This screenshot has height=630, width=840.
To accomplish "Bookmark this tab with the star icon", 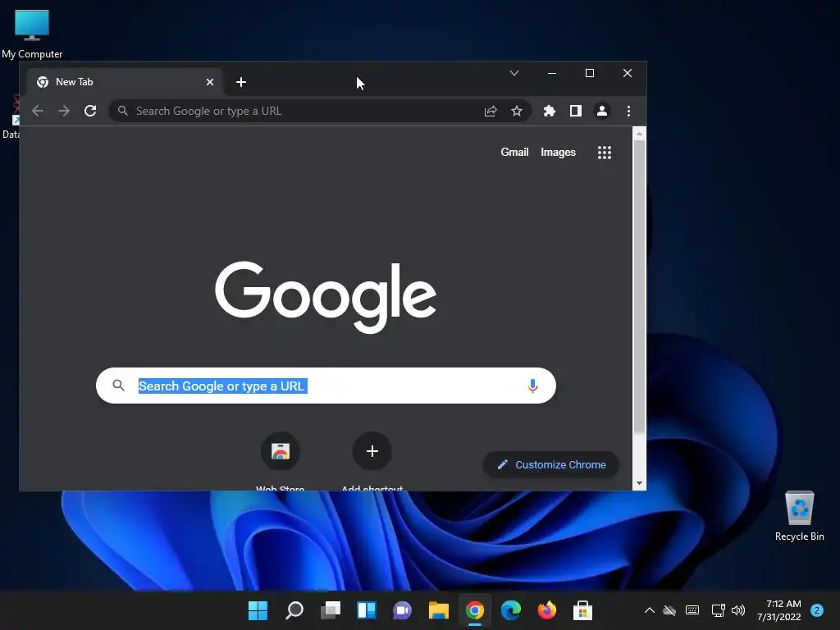I will click(x=517, y=111).
